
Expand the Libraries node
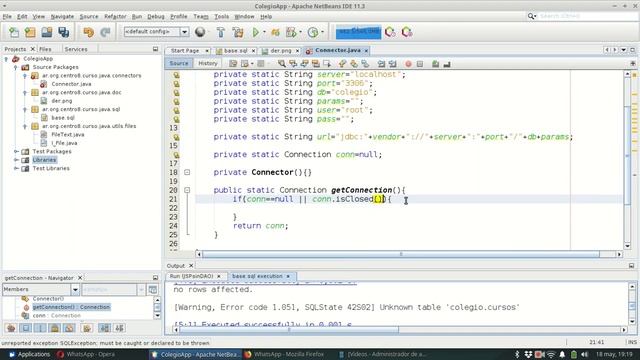click(x=16, y=160)
